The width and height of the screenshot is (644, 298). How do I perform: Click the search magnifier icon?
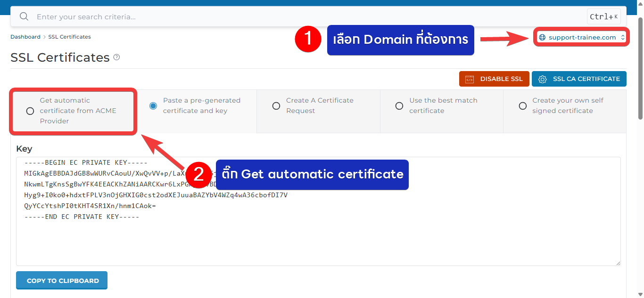[24, 17]
